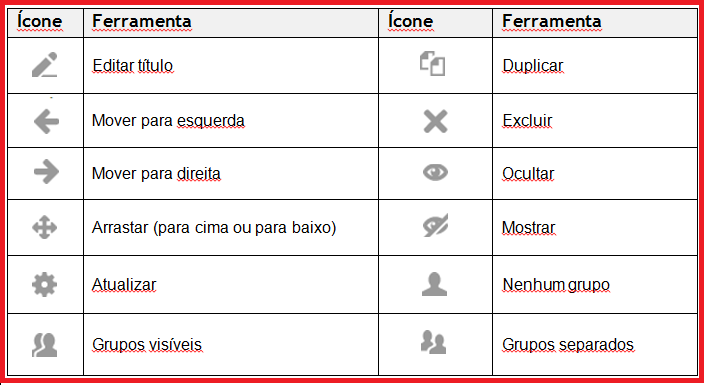Click the X Excluir icon
This screenshot has height=385, width=705.
(x=435, y=121)
